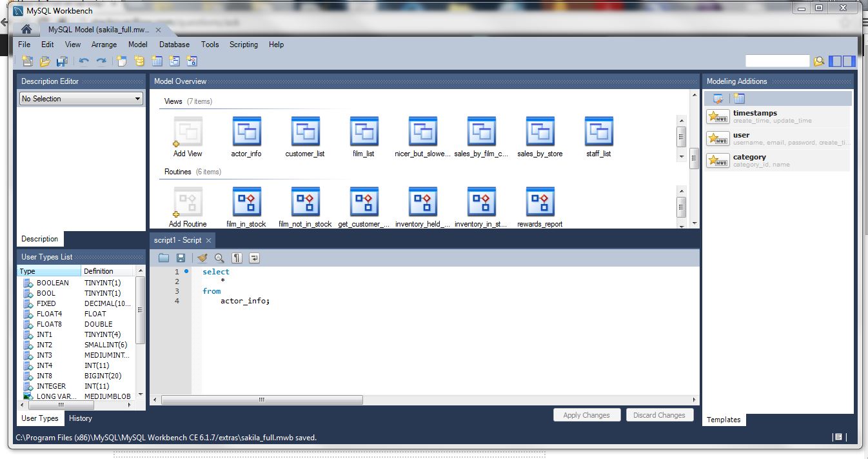This screenshot has height=459, width=868.
Task: Select the rewards_report routine
Action: click(x=540, y=202)
